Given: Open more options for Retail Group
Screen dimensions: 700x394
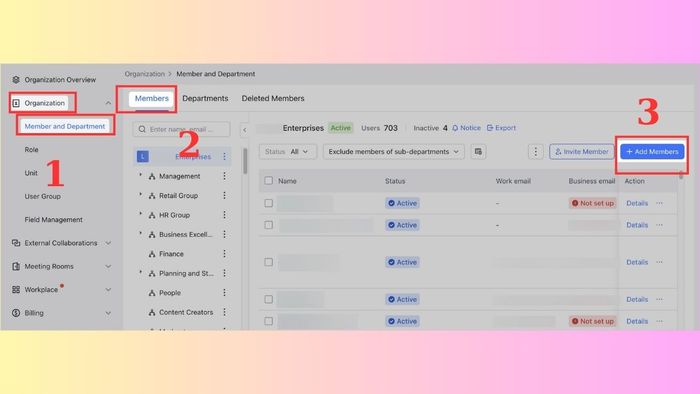Looking at the screenshot, I should tap(225, 195).
